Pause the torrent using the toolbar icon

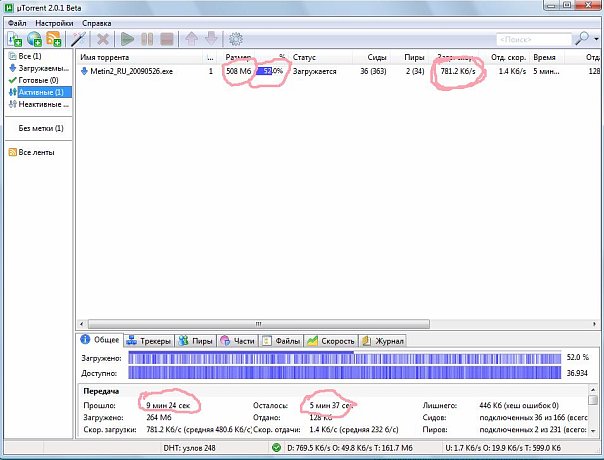[x=147, y=39]
